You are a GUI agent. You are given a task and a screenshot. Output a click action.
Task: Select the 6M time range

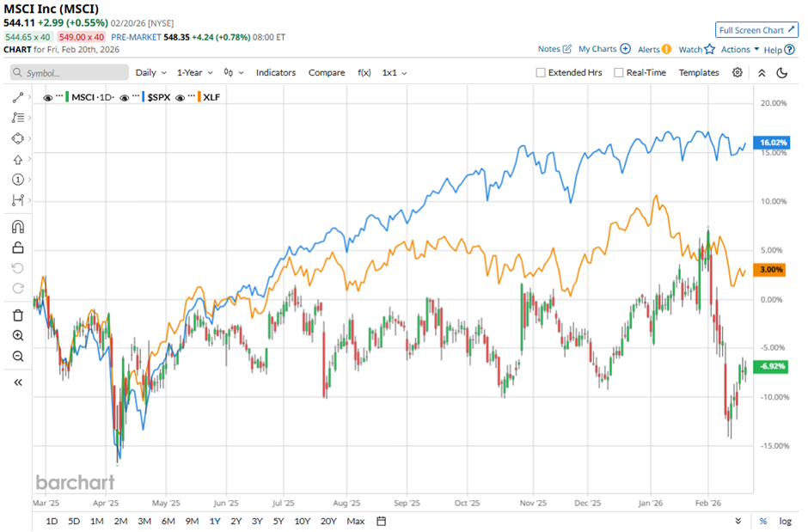click(168, 521)
